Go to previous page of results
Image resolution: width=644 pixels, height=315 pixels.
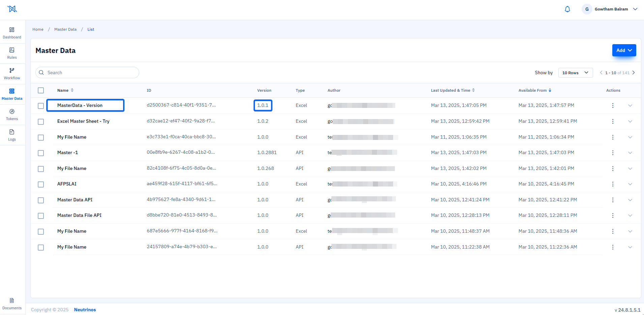point(601,73)
